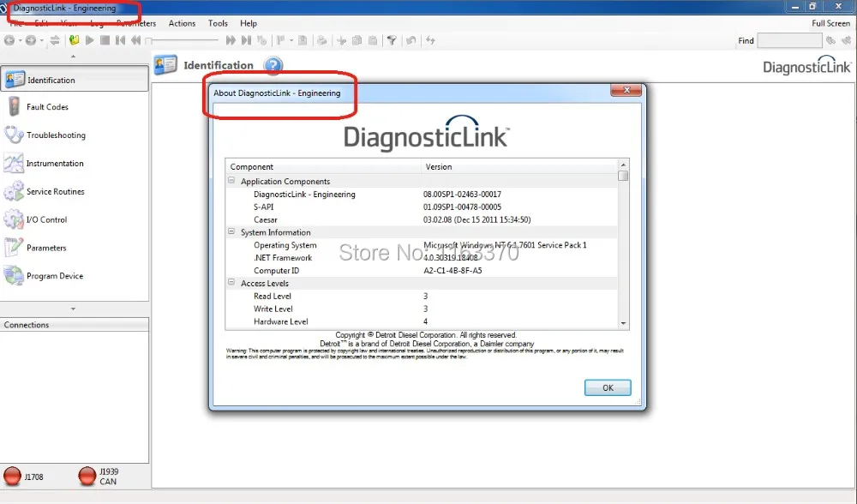857x504 pixels.
Task: Select the 'DiagnosticLink - Engineering' component row
Action: pos(422,194)
